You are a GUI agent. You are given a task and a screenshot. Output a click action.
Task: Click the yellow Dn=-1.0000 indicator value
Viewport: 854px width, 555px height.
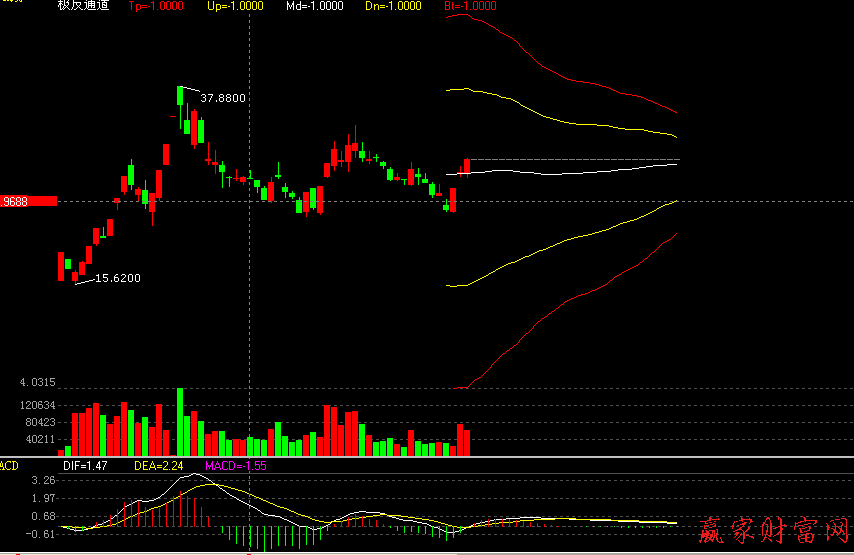coord(393,6)
